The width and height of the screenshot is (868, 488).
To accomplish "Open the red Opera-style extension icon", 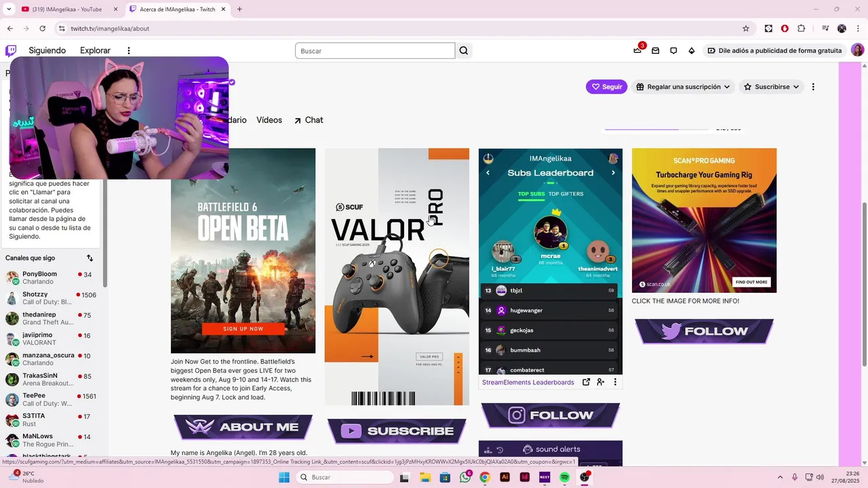I will (x=785, y=28).
